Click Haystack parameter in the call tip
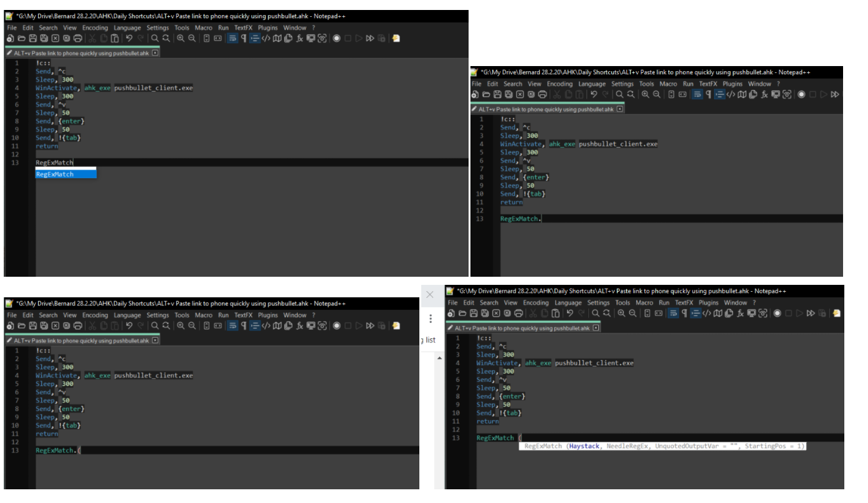The height and width of the screenshot is (503, 868). (x=583, y=446)
